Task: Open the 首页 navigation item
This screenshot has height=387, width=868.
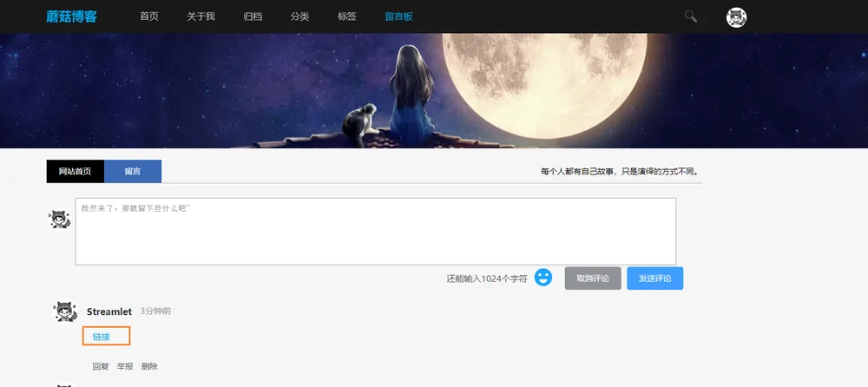Action: coord(149,16)
